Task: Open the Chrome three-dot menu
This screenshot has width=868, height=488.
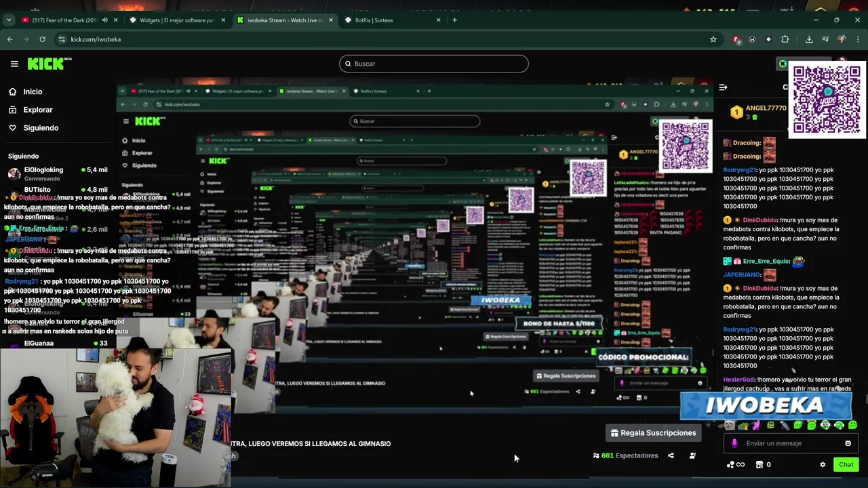Action: click(x=858, y=39)
